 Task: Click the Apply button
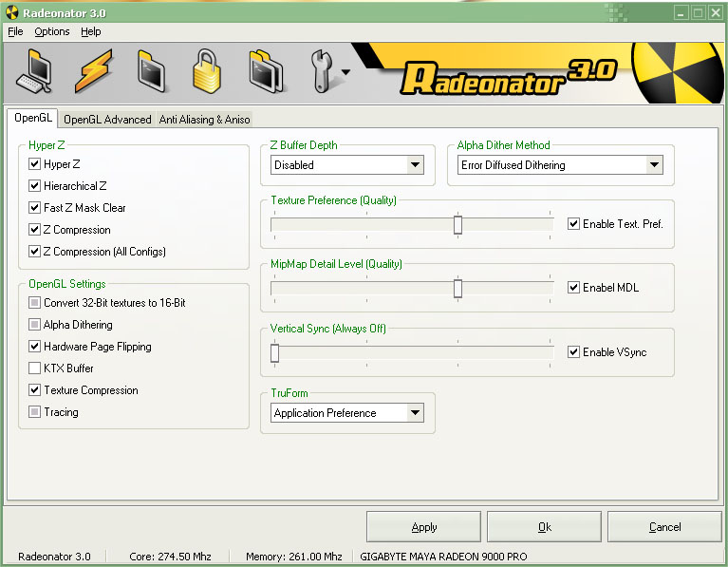pyautogui.click(x=423, y=526)
